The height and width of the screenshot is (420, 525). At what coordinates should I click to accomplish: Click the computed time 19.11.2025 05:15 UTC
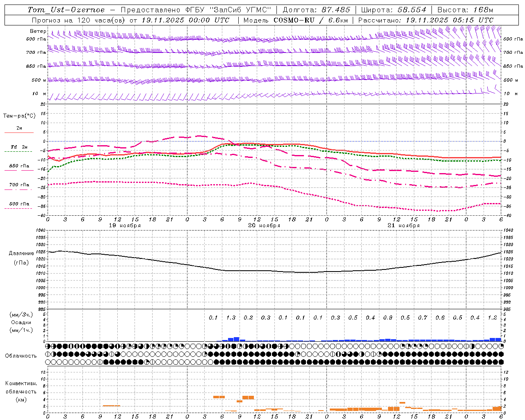450,20
